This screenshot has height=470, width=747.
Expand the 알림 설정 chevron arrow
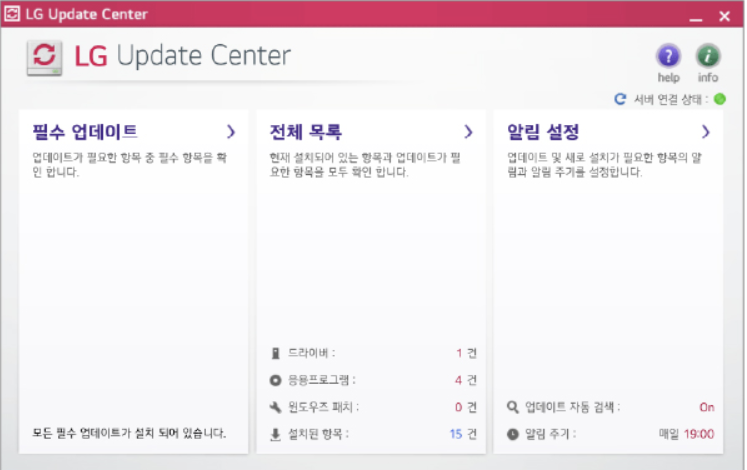coord(706,131)
